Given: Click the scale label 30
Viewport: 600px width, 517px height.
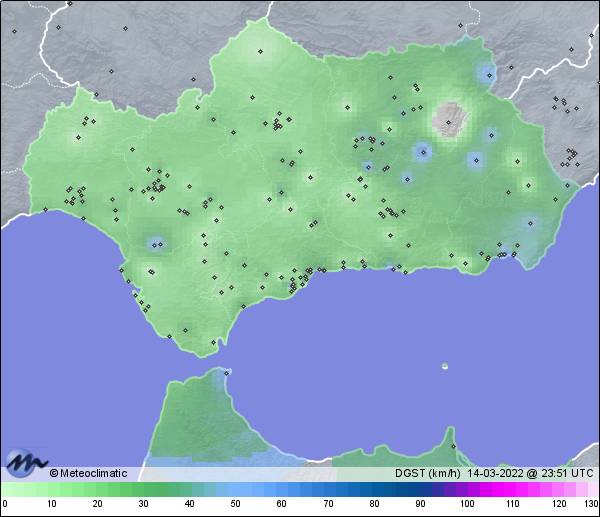Looking at the screenshot, I should click(143, 504).
